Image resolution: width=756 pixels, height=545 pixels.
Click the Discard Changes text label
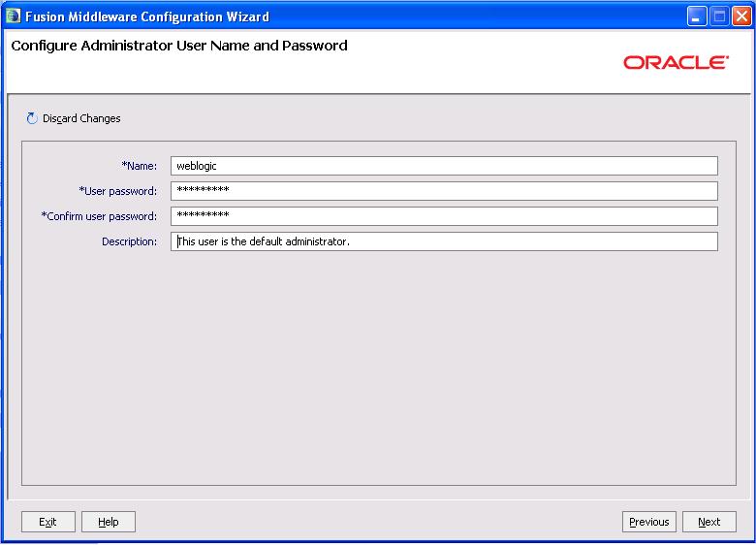[81, 118]
